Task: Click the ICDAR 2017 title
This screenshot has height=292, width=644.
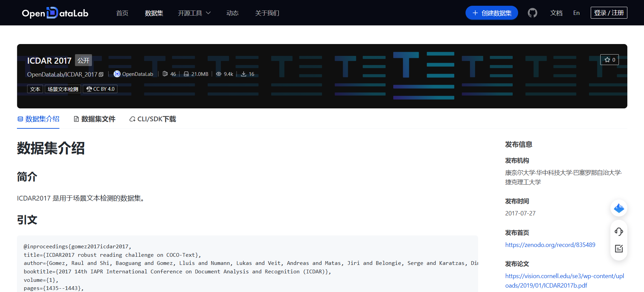Action: 49,61
